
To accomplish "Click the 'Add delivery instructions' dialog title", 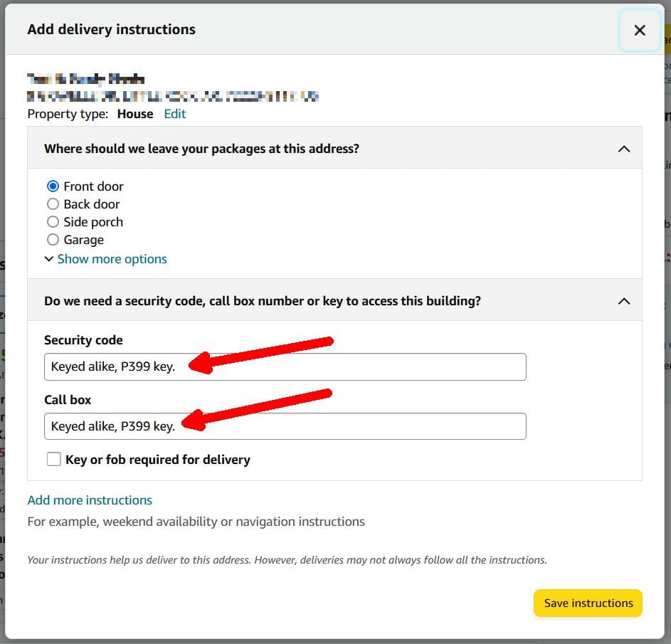I will pos(111,29).
